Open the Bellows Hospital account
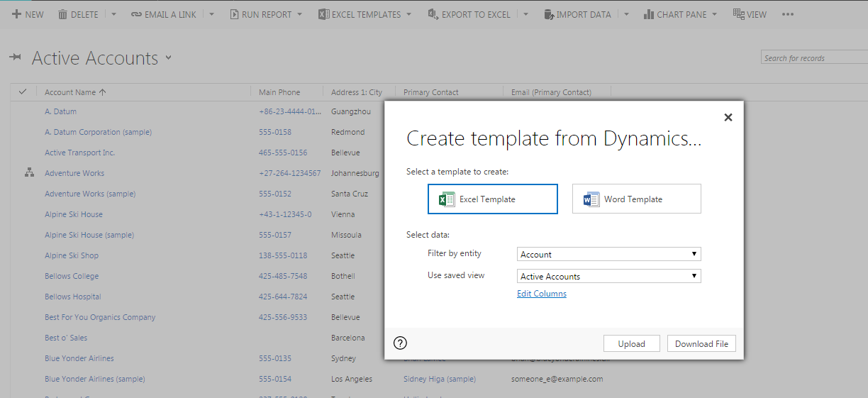The width and height of the screenshot is (868, 398). pos(73,297)
